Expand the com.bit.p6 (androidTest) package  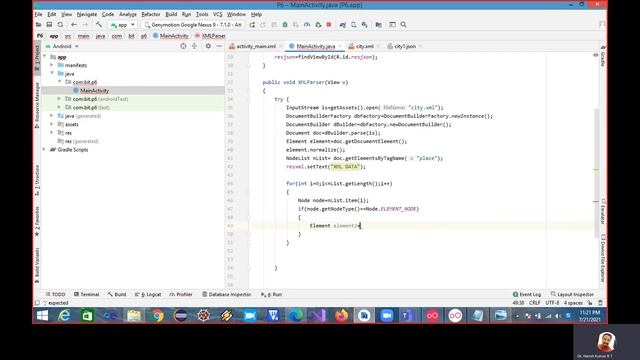click(59, 99)
